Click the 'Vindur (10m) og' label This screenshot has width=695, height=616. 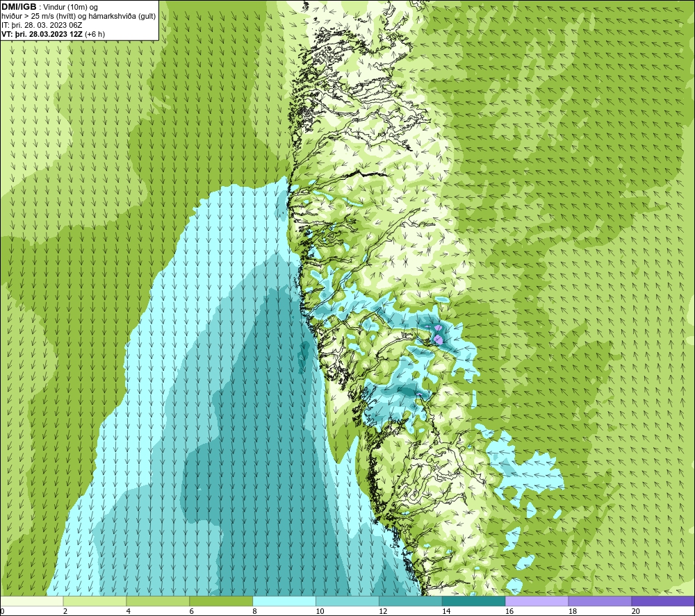(70, 7)
